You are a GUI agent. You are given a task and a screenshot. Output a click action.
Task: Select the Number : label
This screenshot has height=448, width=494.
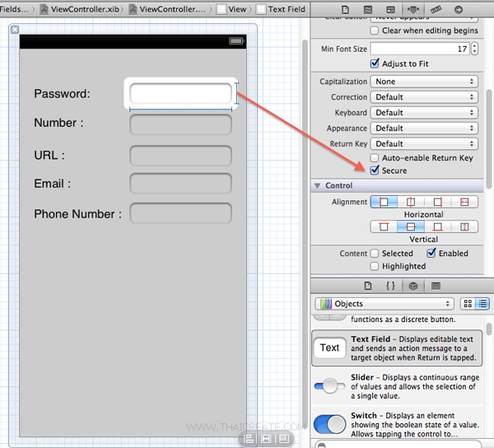(59, 123)
